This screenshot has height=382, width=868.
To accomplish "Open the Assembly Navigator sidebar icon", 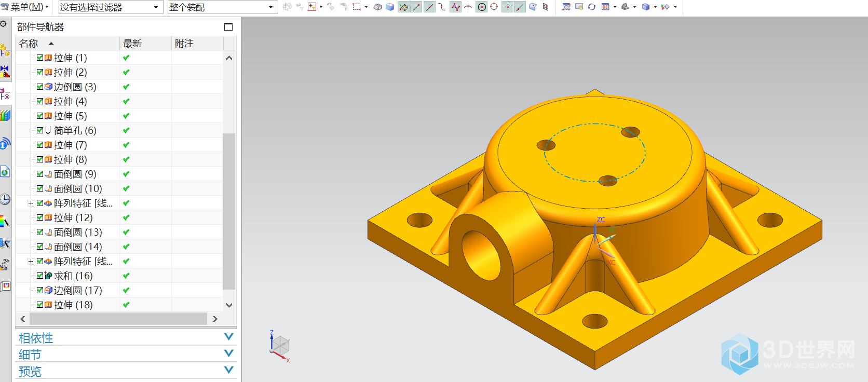I will [x=5, y=50].
